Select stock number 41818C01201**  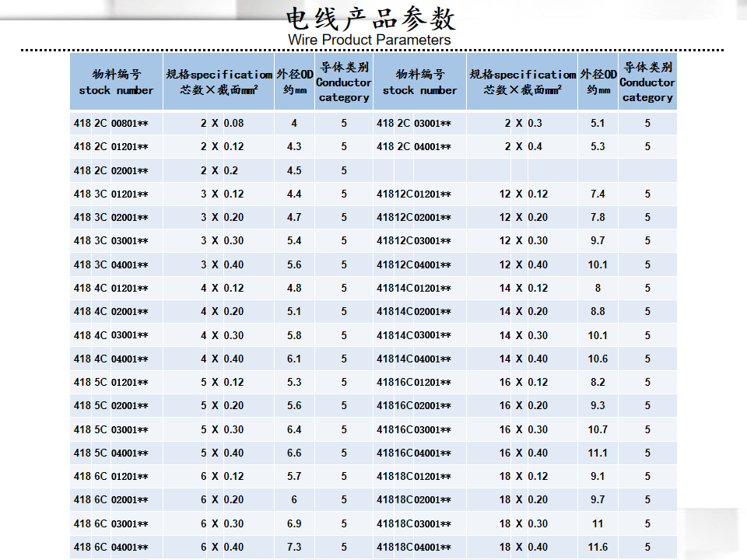(414, 476)
